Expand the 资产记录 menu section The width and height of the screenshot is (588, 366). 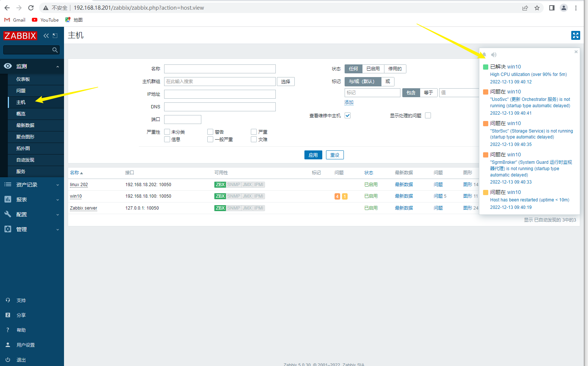(x=32, y=185)
